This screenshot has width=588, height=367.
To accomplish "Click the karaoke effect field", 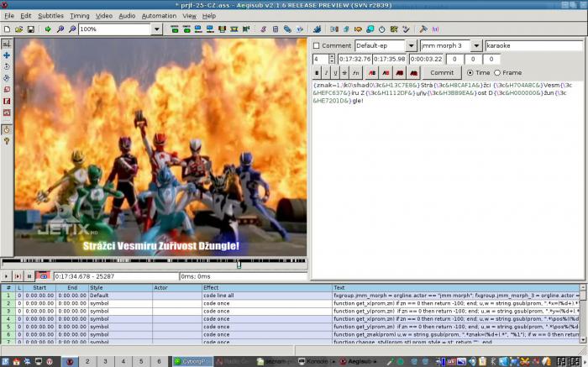I will point(534,45).
